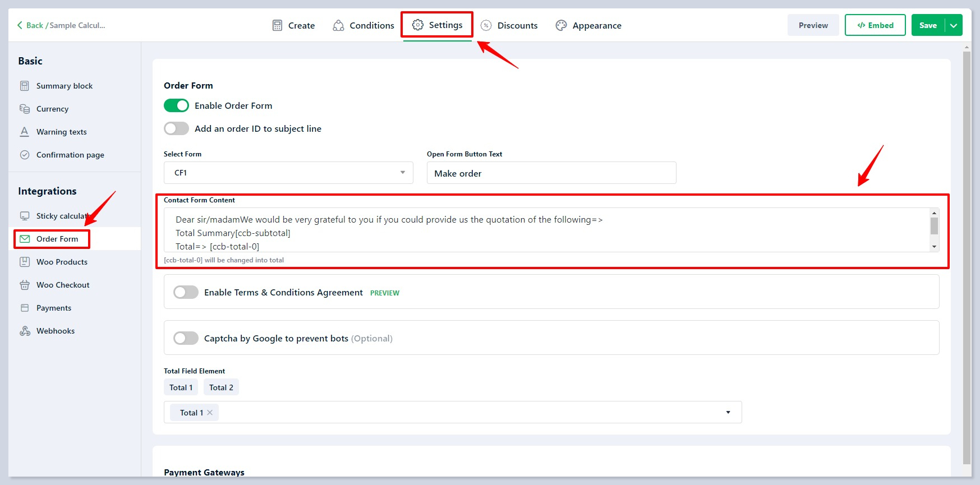The height and width of the screenshot is (485, 980).
Task: Click the Webhooks icon in Integrations
Action: click(25, 331)
